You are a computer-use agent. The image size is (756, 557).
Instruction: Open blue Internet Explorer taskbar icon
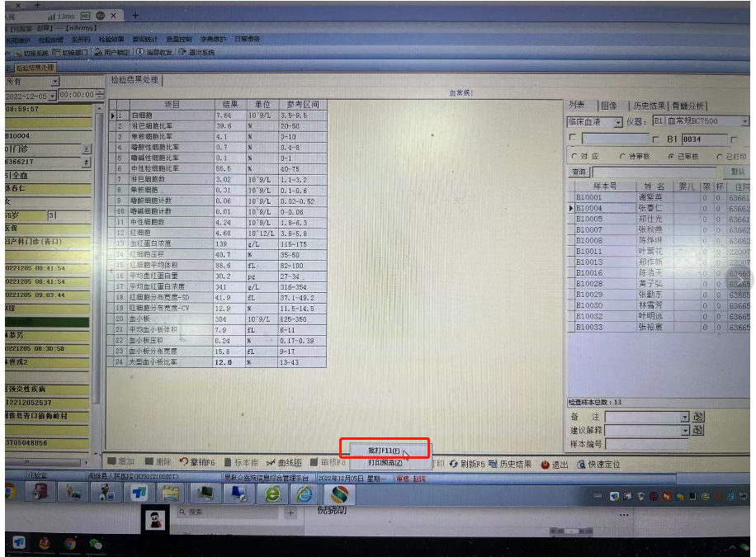pos(305,493)
